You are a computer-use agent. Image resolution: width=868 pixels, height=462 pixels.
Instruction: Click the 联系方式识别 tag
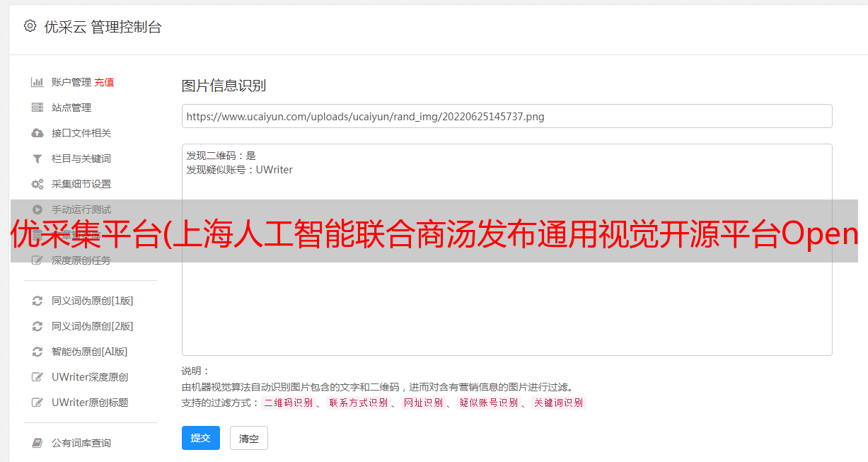pos(358,403)
